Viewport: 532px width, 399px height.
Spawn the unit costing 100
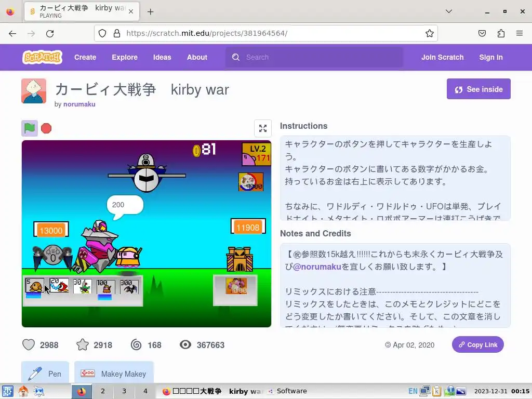pos(106,287)
